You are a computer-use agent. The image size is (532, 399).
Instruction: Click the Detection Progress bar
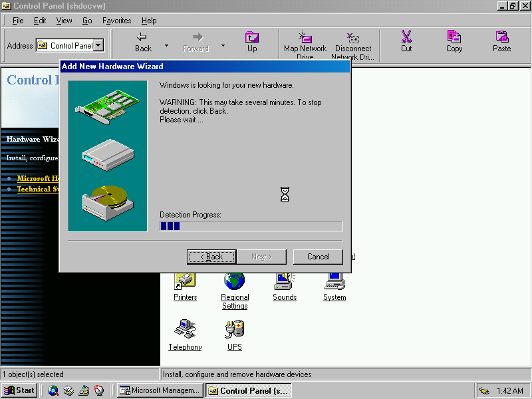point(251,226)
